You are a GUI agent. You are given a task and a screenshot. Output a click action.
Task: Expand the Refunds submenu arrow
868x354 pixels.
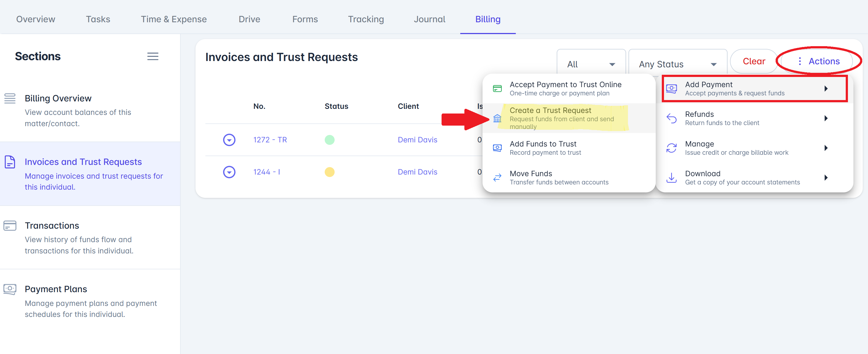coord(826,118)
